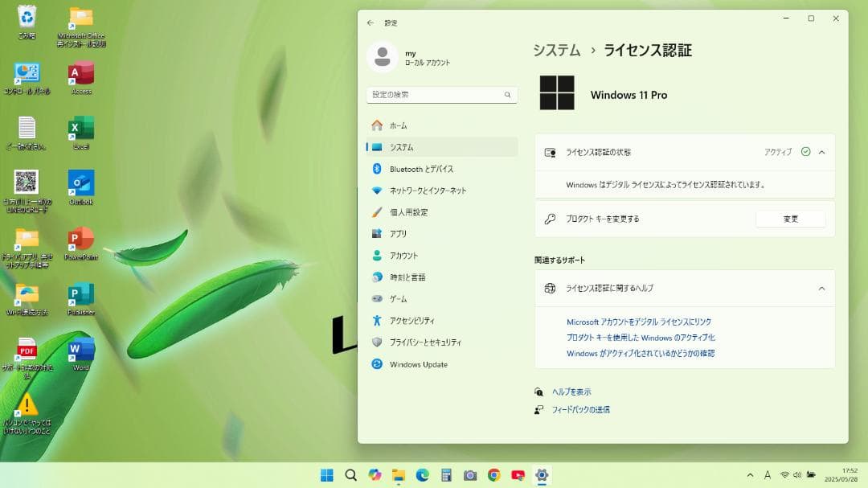The height and width of the screenshot is (488, 868).
Task: Open 個人用設定 in the sidebar
Action: tap(442, 212)
